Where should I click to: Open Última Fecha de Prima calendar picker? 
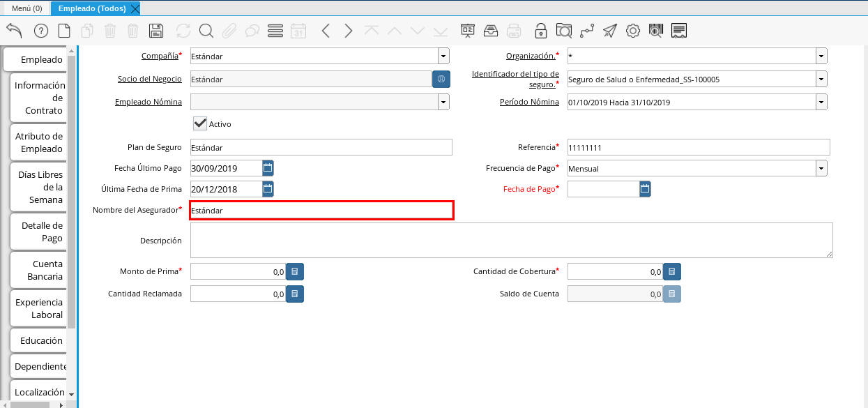(268, 189)
